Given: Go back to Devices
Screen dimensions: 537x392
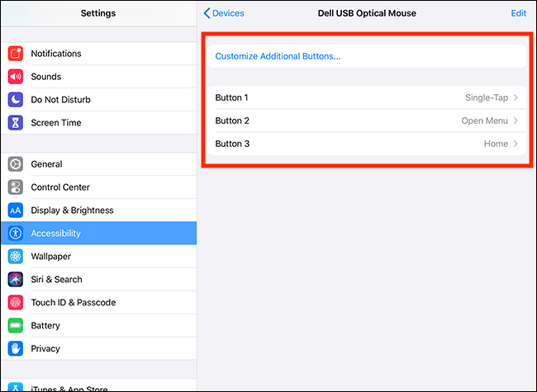Looking at the screenshot, I should (224, 13).
